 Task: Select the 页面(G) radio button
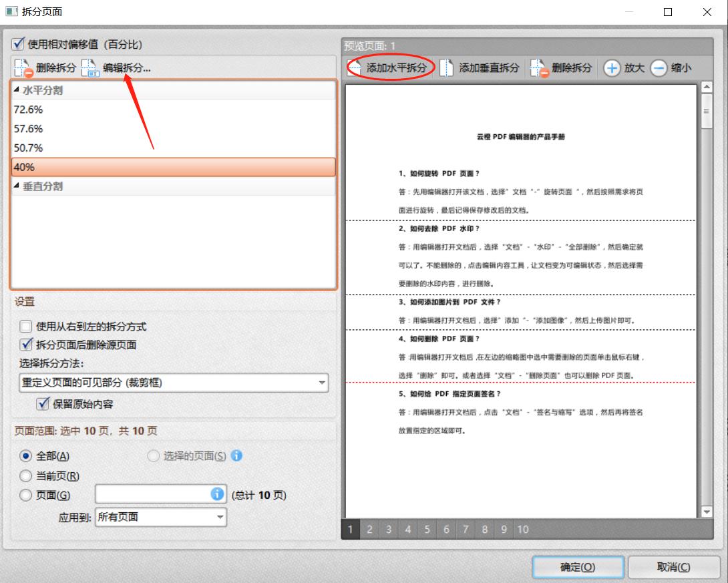(25, 496)
